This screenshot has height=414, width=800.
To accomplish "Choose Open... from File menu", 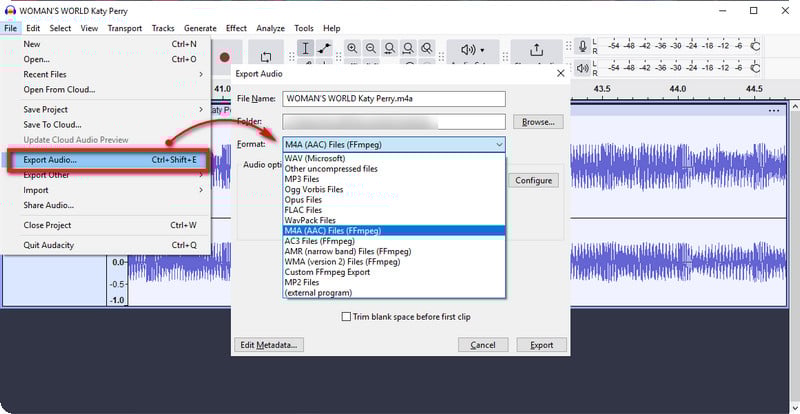I will point(106,59).
